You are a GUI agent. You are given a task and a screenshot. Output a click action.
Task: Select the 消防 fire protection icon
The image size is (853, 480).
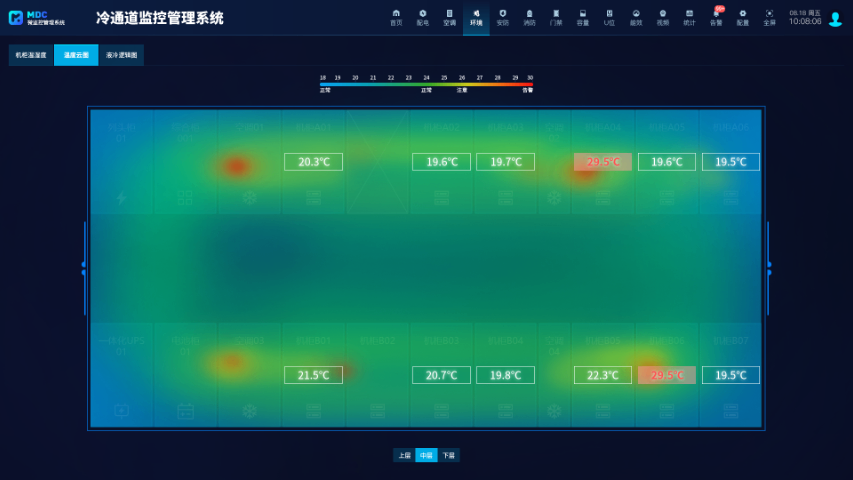point(529,17)
